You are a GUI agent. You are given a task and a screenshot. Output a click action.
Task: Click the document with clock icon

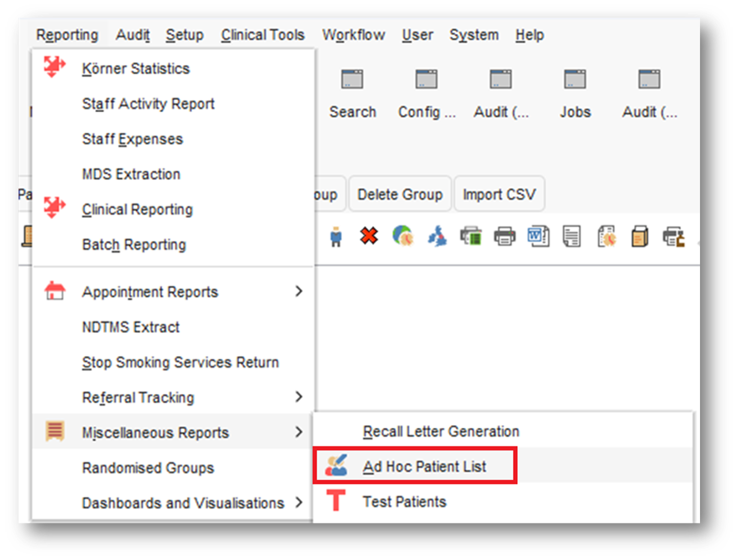click(606, 236)
